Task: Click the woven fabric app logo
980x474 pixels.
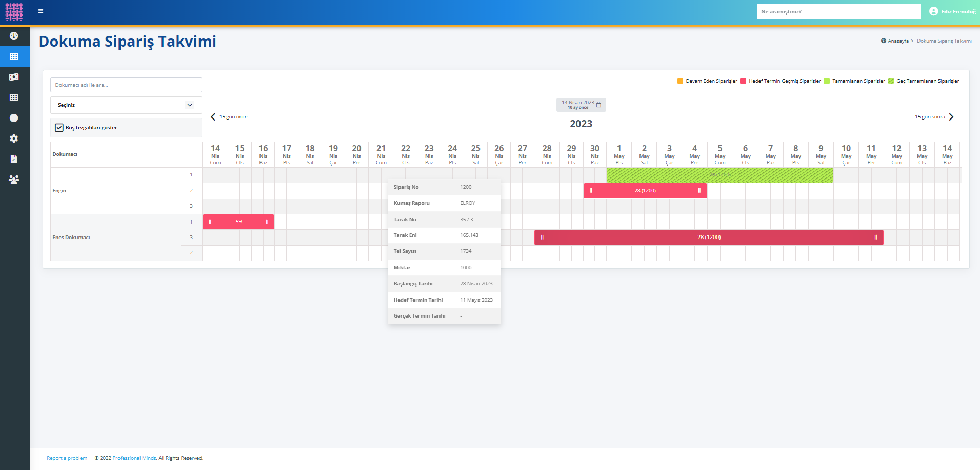Action: [14, 11]
